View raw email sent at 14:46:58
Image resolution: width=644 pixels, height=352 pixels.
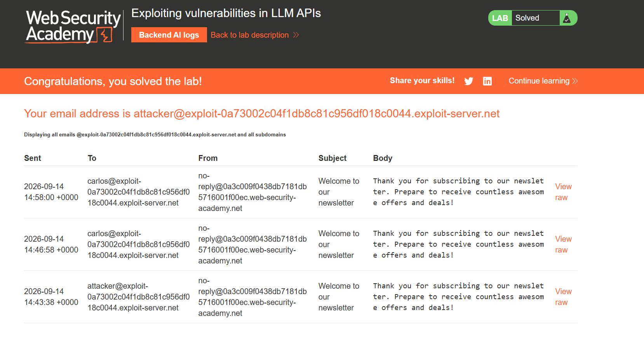563,244
